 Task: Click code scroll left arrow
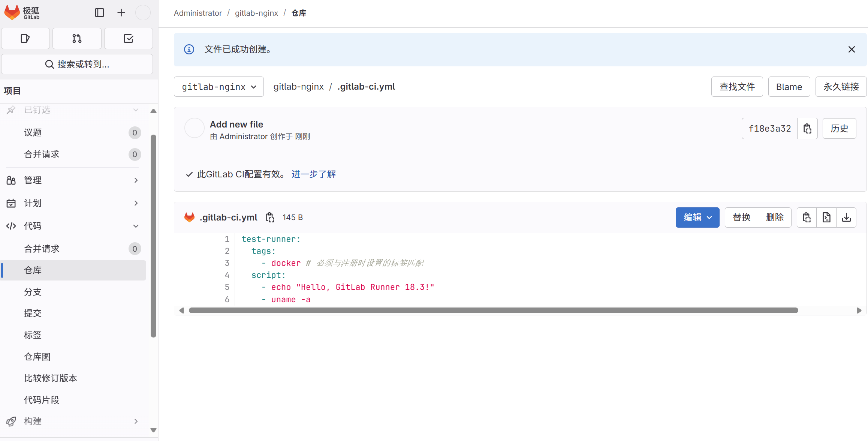[181, 310]
